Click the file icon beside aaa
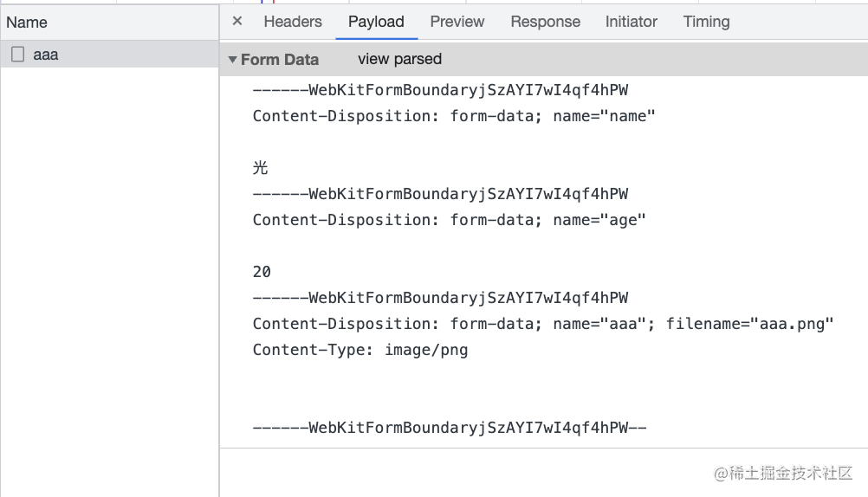 17,55
